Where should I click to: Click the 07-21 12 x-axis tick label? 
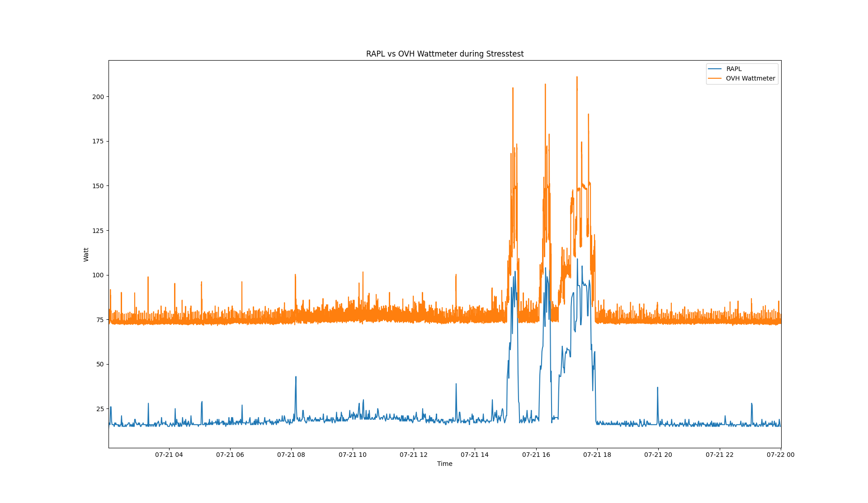[x=413, y=455]
